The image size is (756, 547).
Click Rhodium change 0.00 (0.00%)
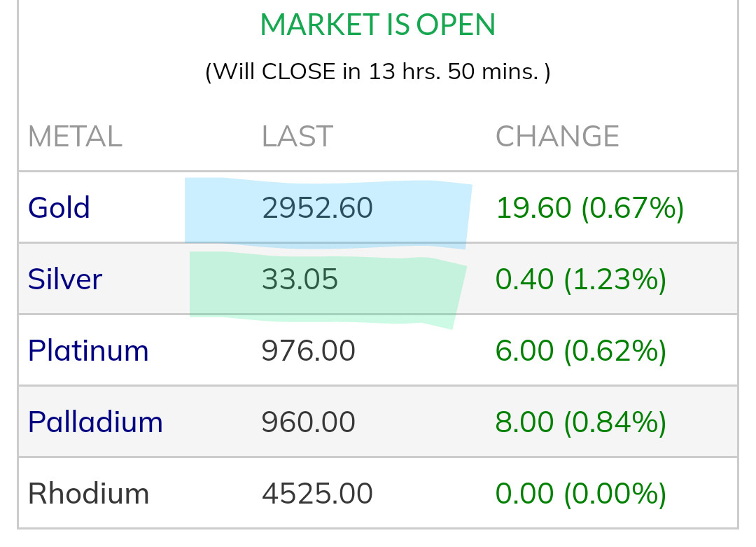tap(580, 494)
